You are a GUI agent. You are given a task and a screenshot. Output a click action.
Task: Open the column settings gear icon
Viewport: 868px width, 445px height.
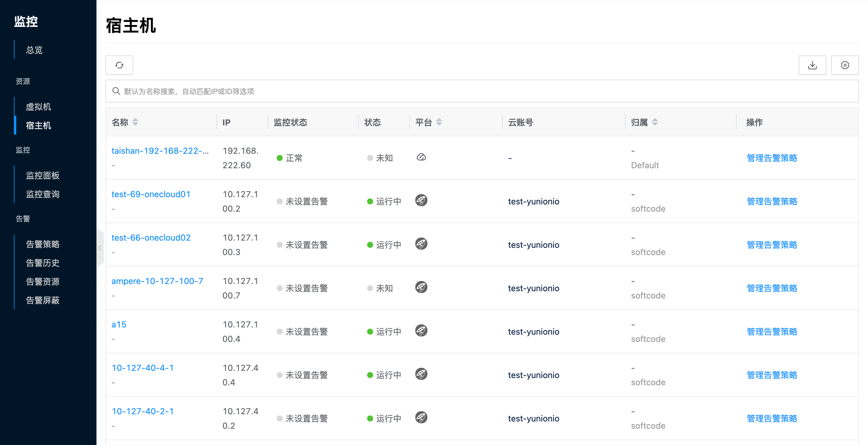click(844, 65)
